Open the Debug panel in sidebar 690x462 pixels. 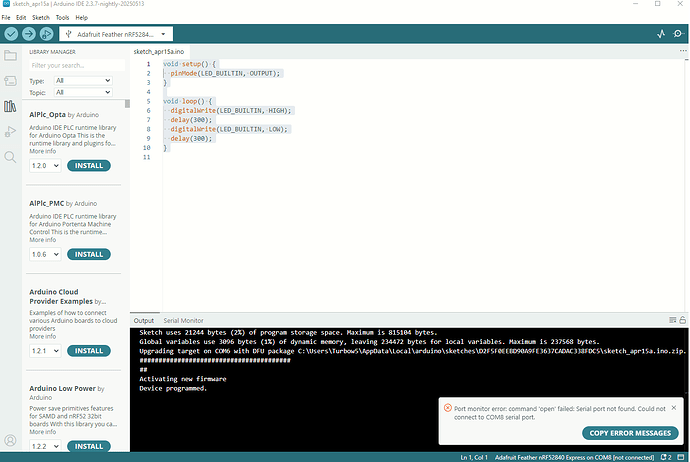coord(11,131)
